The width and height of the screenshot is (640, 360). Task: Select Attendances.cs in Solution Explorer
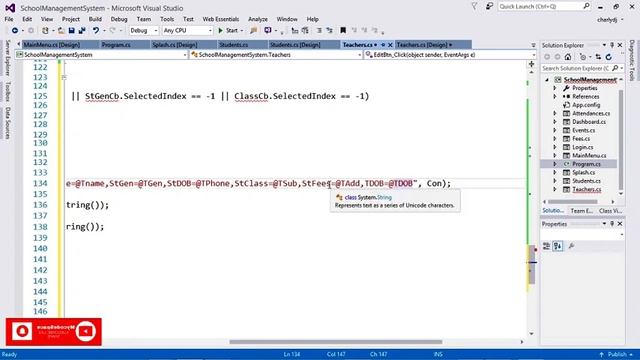[591, 113]
